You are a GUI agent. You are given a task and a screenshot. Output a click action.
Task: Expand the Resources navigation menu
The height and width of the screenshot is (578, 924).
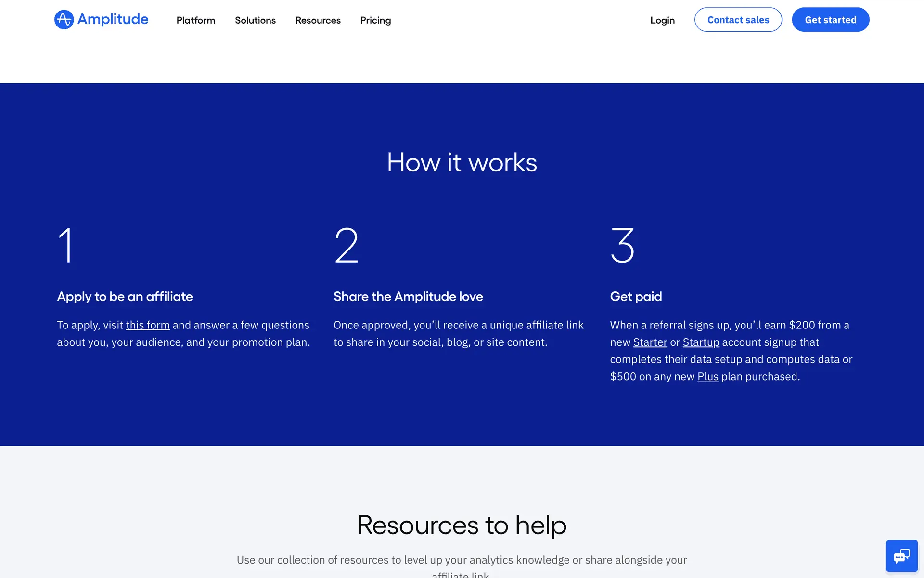pyautogui.click(x=318, y=20)
